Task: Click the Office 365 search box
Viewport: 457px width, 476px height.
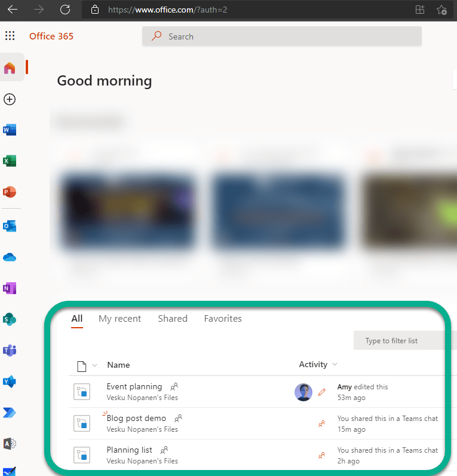Action: (282, 36)
